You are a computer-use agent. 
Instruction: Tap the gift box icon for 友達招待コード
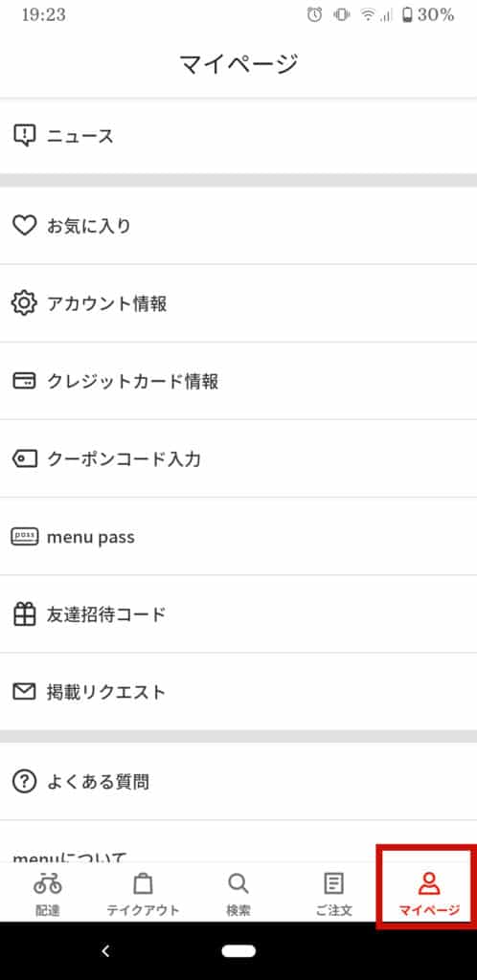point(24,614)
